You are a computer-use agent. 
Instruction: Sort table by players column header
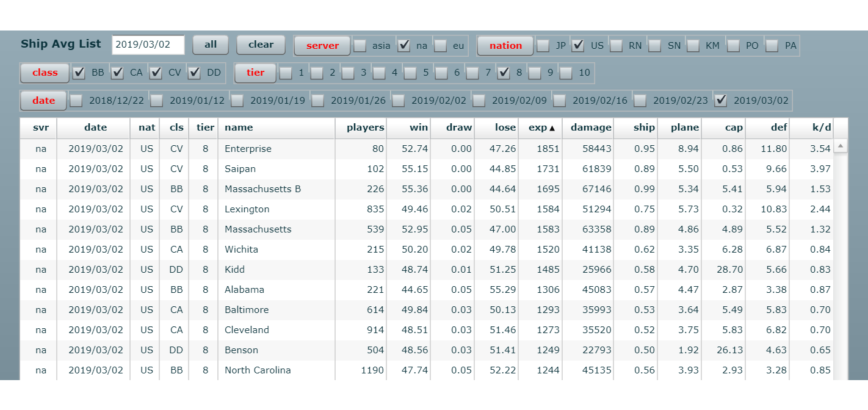point(364,128)
